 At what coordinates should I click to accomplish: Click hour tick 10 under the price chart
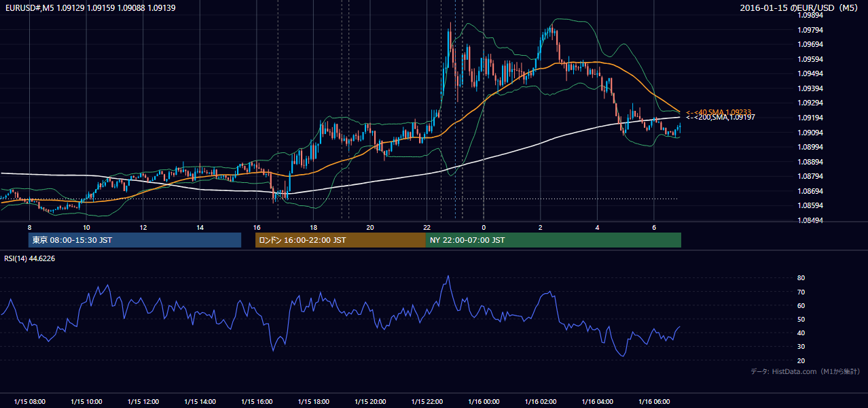coord(86,227)
